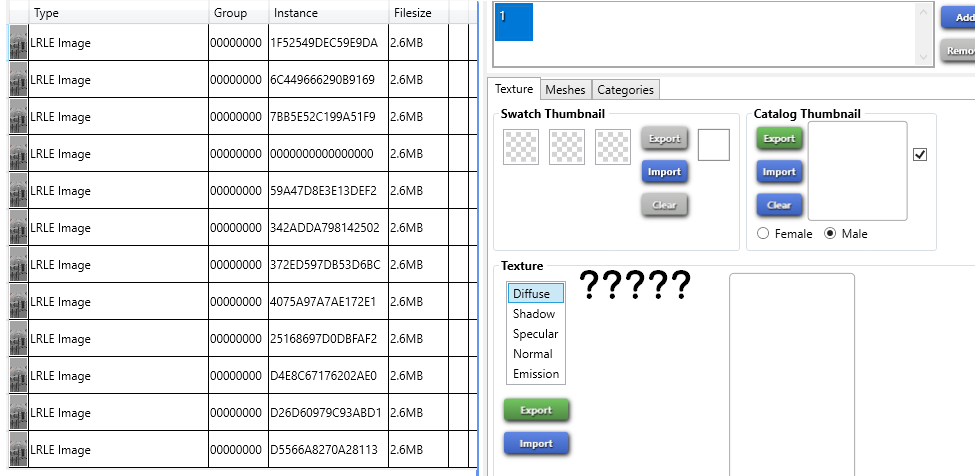Select thumbnail icon of row 342ADDA798142502

point(19,227)
